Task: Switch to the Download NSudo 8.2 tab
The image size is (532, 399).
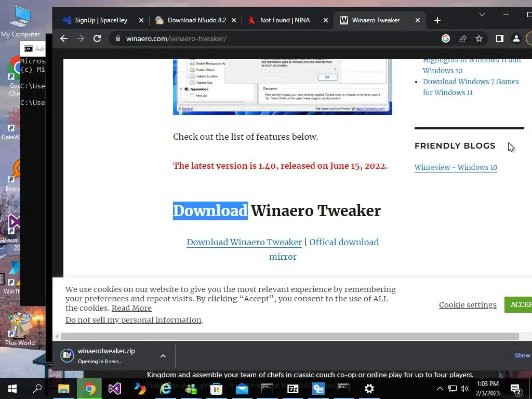Action: [195, 20]
